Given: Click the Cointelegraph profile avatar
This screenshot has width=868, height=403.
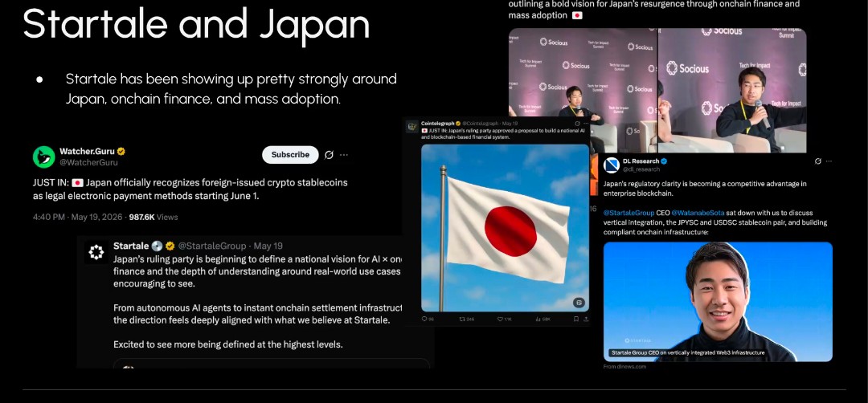Looking at the screenshot, I should point(412,127).
